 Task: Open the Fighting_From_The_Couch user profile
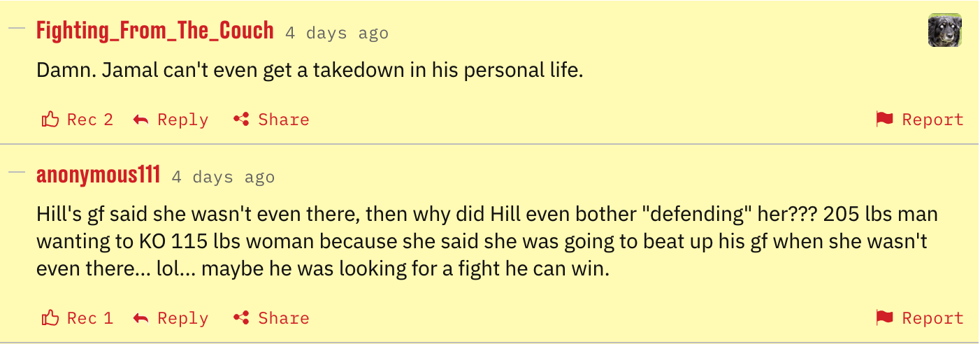154,31
